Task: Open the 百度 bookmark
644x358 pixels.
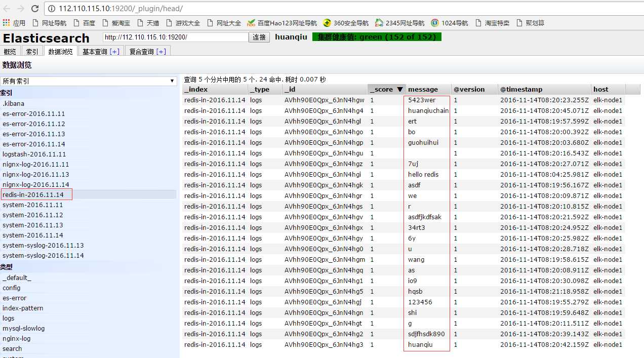Action: tap(84, 23)
